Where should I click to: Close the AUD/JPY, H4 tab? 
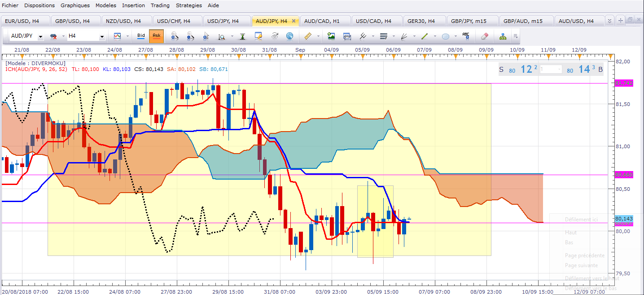coord(294,21)
